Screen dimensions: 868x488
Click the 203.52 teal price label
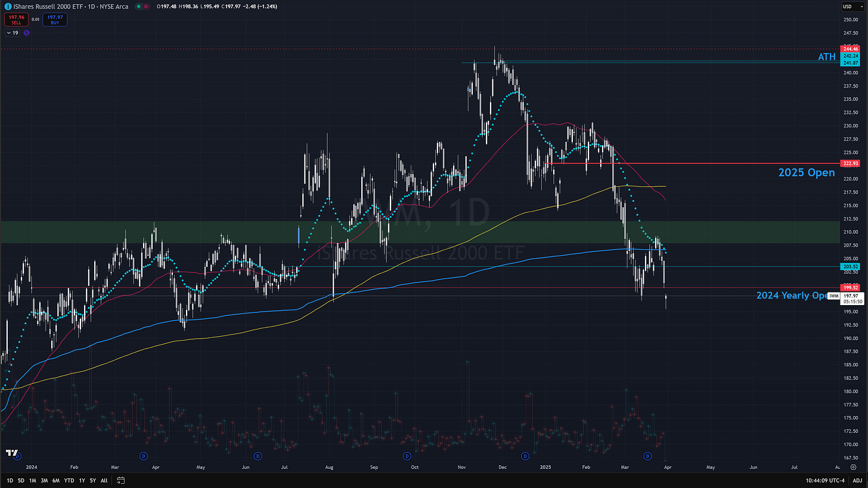point(851,266)
